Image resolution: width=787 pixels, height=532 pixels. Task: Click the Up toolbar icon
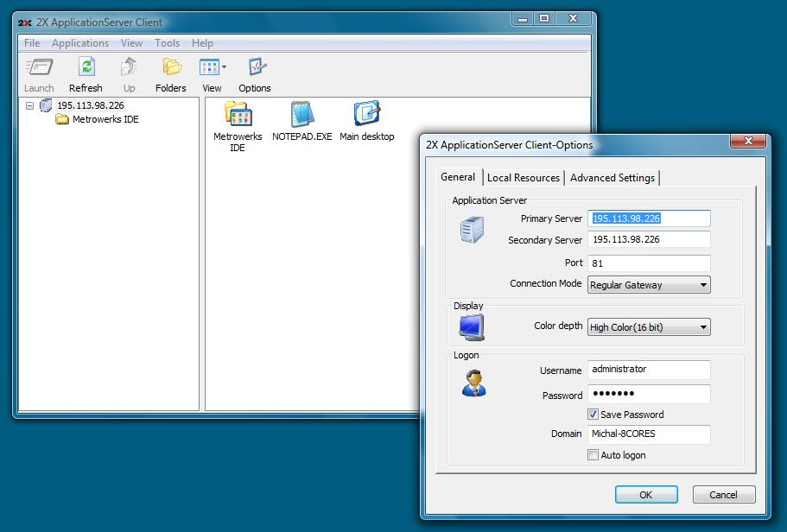[x=129, y=66]
